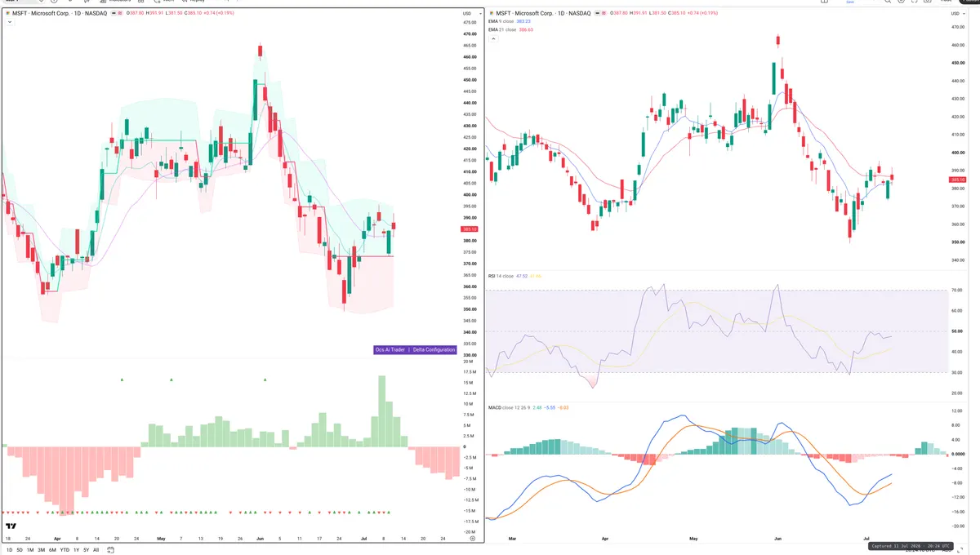Image resolution: width=980 pixels, height=555 pixels.
Task: Select the All time range
Action: tap(96, 550)
